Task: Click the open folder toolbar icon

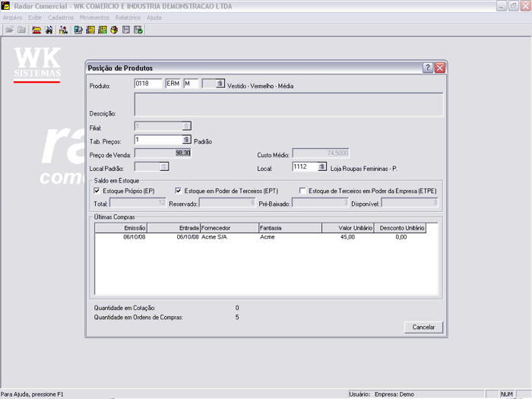Action: 10,30
